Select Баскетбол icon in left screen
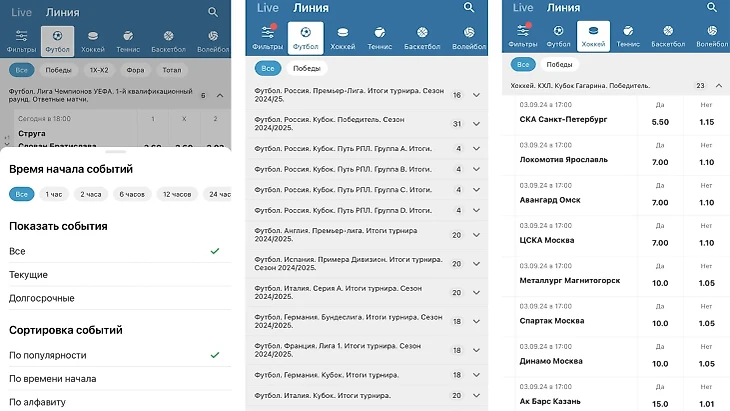The width and height of the screenshot is (730, 411). coord(169,41)
